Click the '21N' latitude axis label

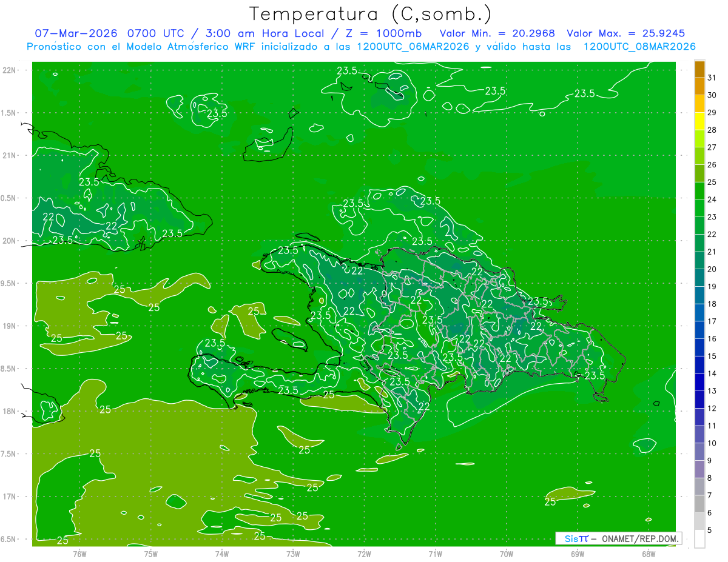pyautogui.click(x=9, y=156)
